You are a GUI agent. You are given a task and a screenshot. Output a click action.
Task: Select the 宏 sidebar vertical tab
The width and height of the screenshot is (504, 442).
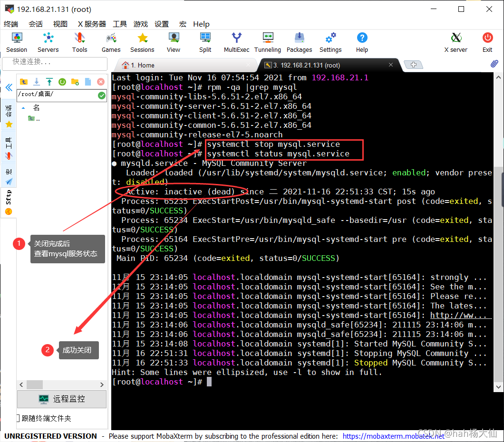tap(9, 175)
